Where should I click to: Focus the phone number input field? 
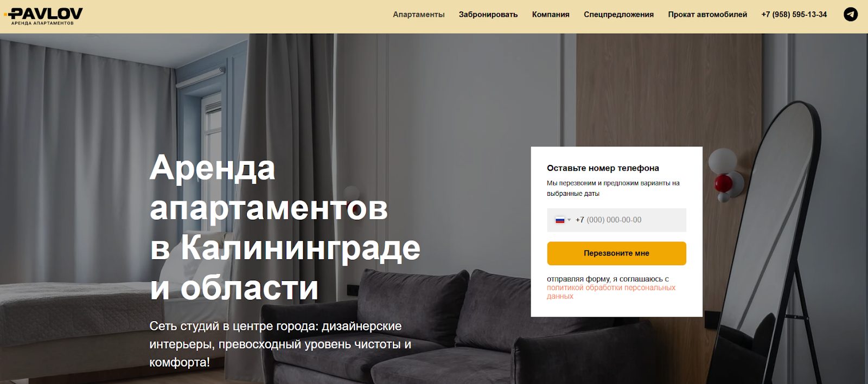click(616, 220)
